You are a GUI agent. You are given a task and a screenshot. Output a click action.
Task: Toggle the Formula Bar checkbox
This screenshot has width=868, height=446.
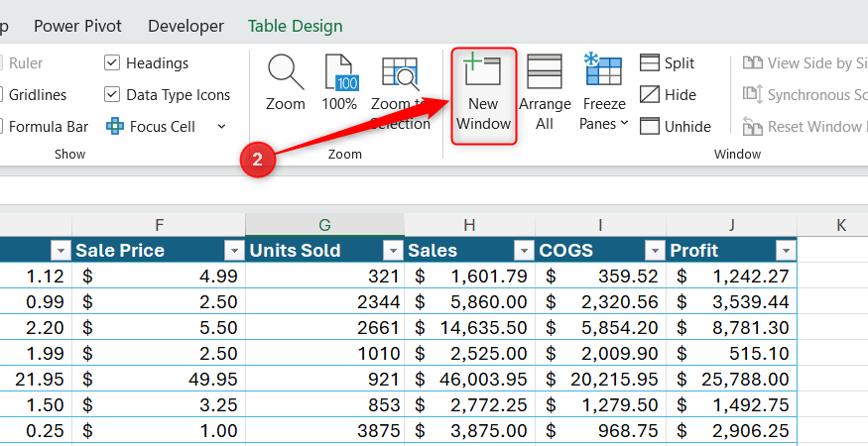point(0,126)
